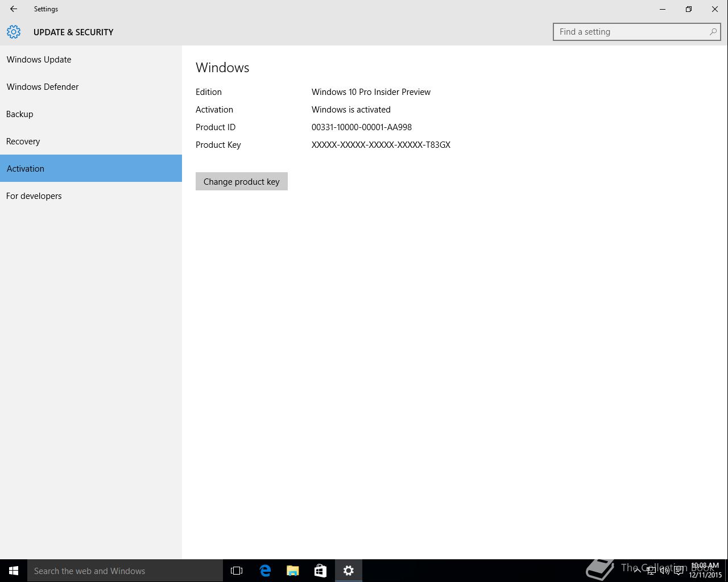Select the Settings gear taskbar icon

(349, 571)
